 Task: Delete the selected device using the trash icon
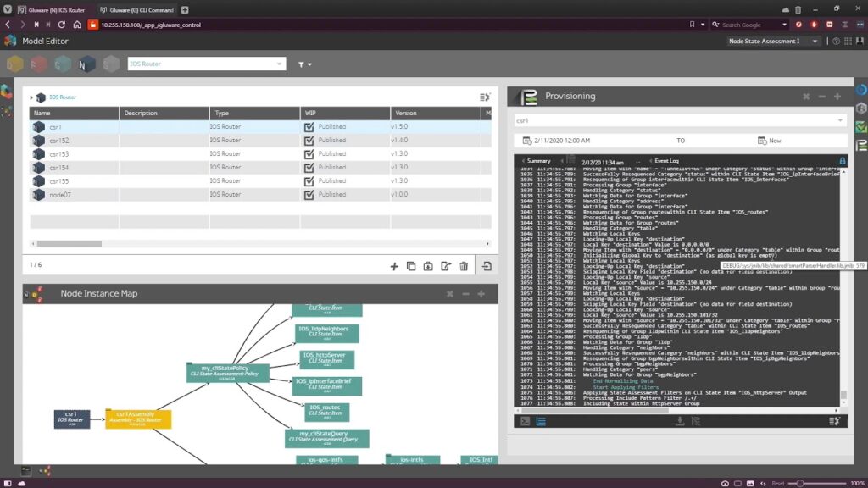(x=464, y=266)
